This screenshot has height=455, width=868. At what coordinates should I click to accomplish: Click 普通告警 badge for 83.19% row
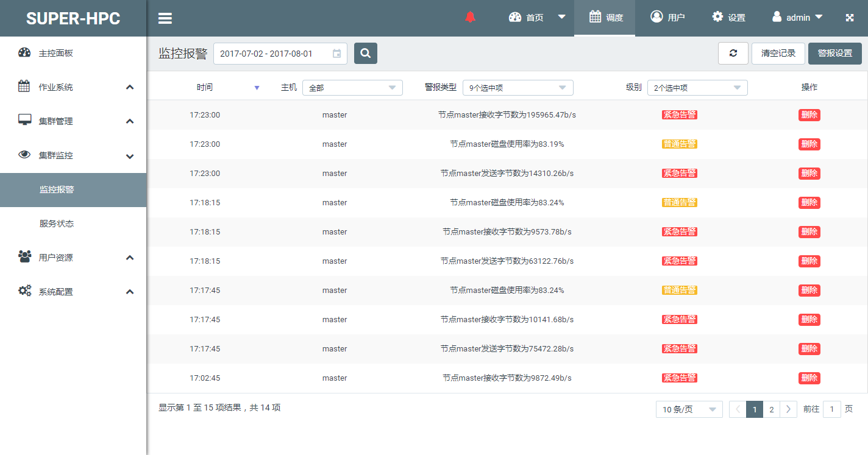click(x=679, y=144)
